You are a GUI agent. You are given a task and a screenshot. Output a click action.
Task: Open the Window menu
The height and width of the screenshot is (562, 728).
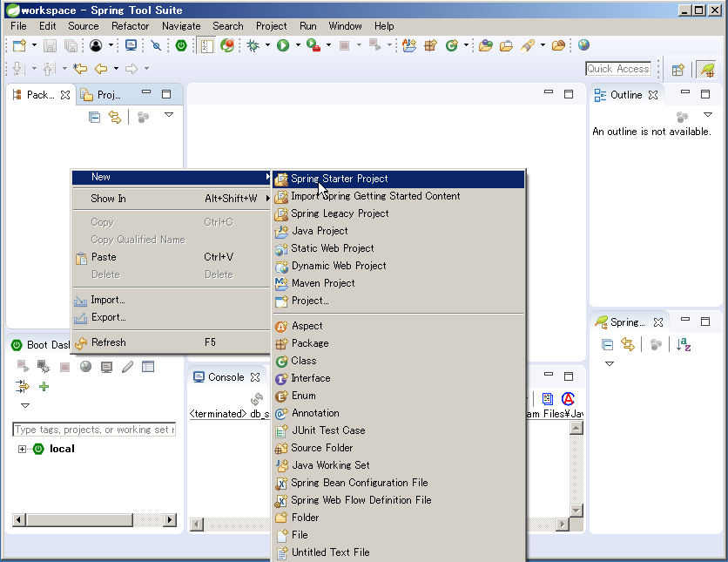pyautogui.click(x=345, y=26)
